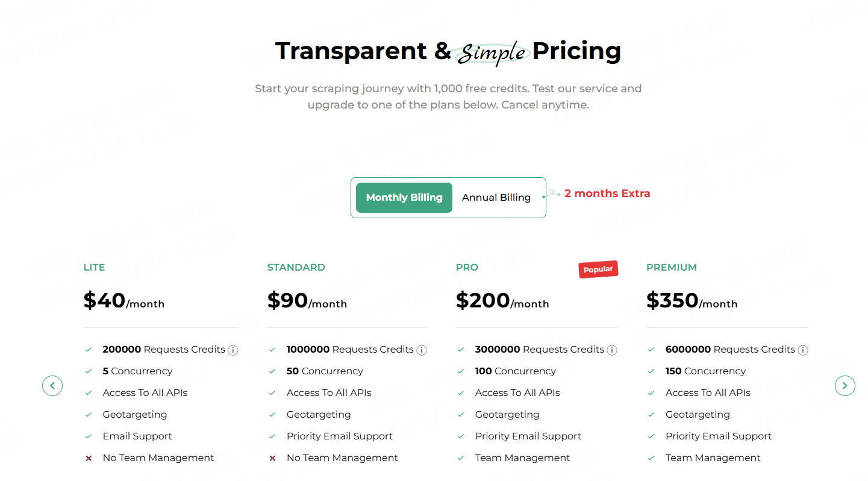
Task: Click the info icon beside Standard's 1000000 credits
Action: 421,350
